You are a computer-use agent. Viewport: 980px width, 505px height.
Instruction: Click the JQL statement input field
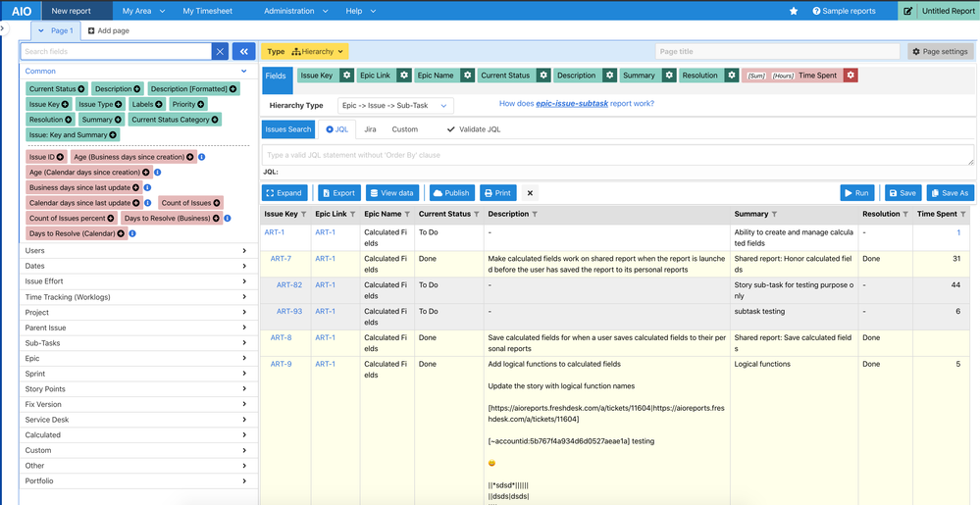pos(617,155)
